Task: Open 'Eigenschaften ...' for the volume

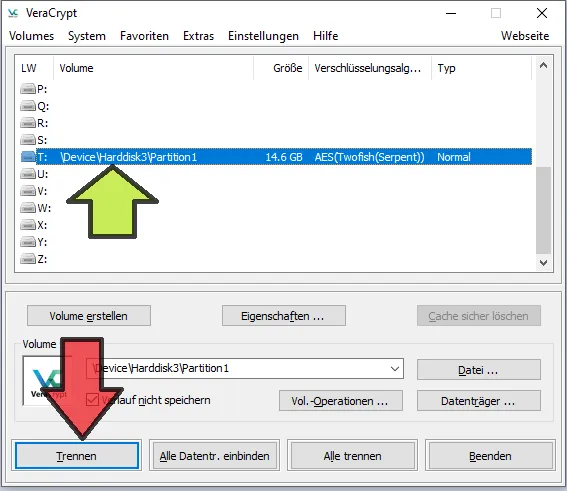Action: click(x=284, y=316)
